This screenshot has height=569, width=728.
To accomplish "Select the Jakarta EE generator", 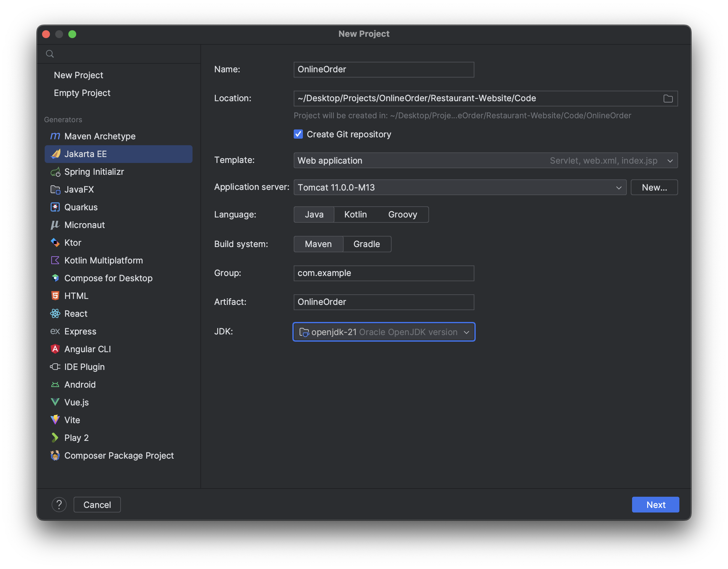I will tap(85, 154).
